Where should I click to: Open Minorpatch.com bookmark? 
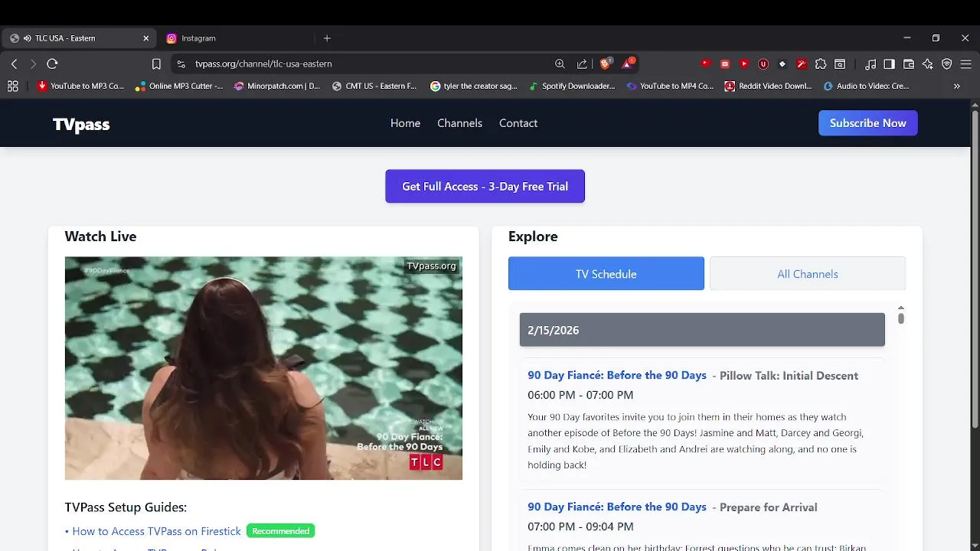[x=277, y=86]
